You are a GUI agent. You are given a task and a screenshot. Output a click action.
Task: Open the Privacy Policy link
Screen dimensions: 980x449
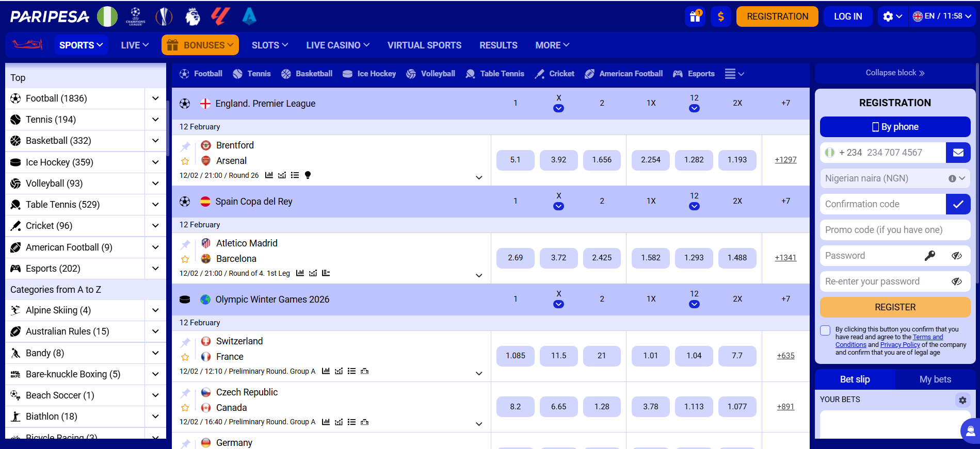tap(900, 345)
